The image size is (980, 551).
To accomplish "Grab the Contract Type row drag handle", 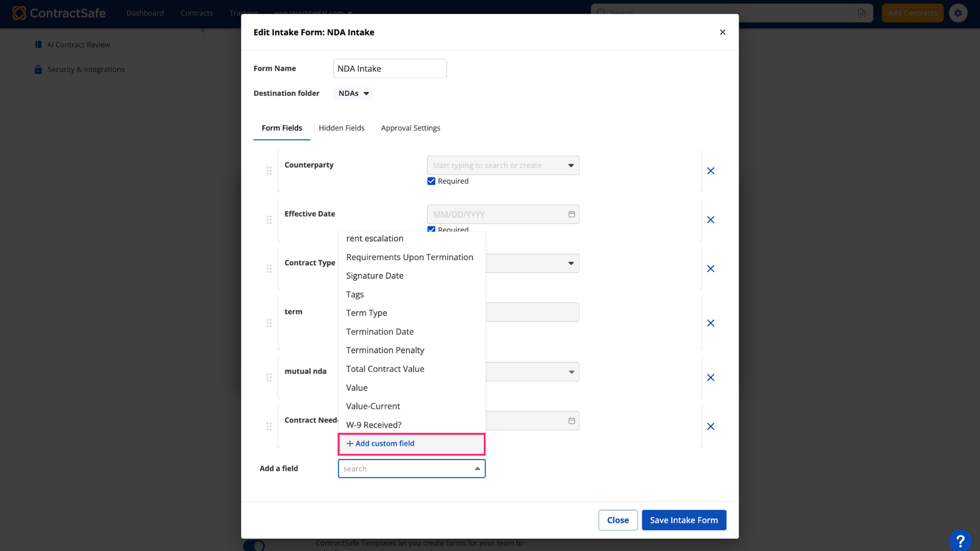I will coord(269,269).
